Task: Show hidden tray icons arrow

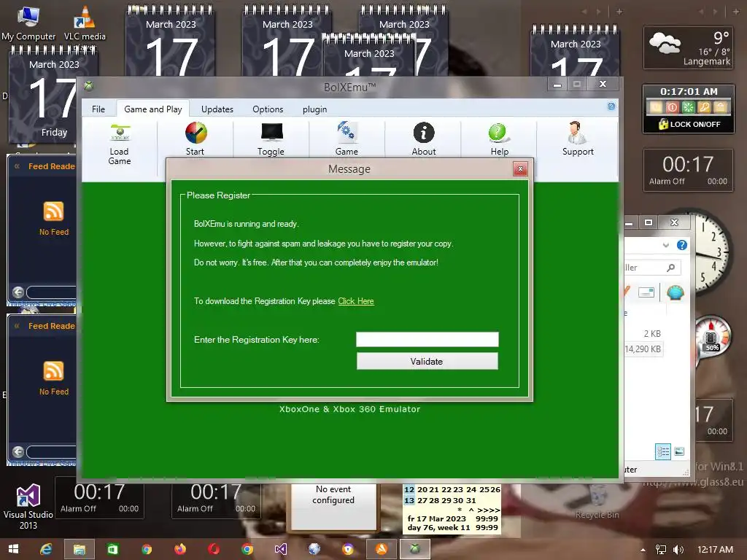Action: click(x=643, y=550)
